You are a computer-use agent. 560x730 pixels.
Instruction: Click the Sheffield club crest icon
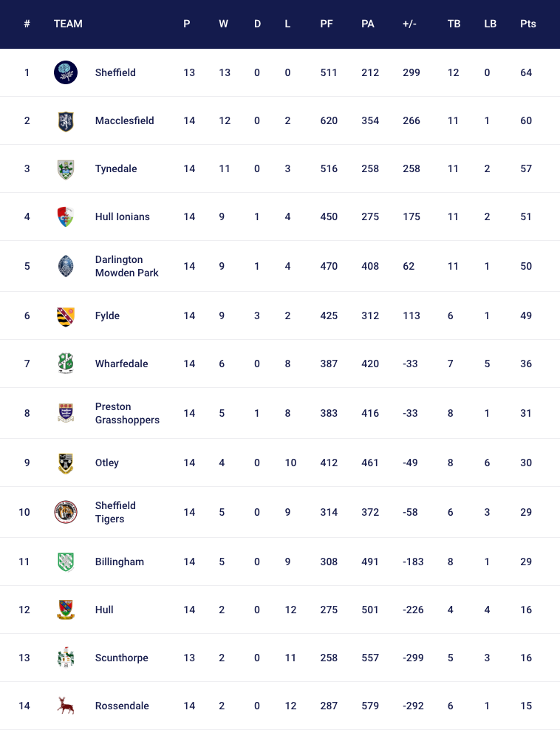coord(66,72)
